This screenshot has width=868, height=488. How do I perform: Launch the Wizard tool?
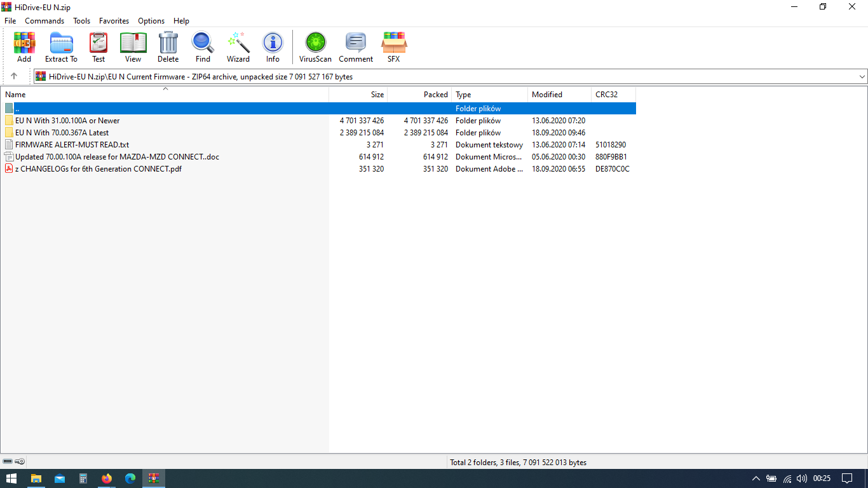pos(238,47)
